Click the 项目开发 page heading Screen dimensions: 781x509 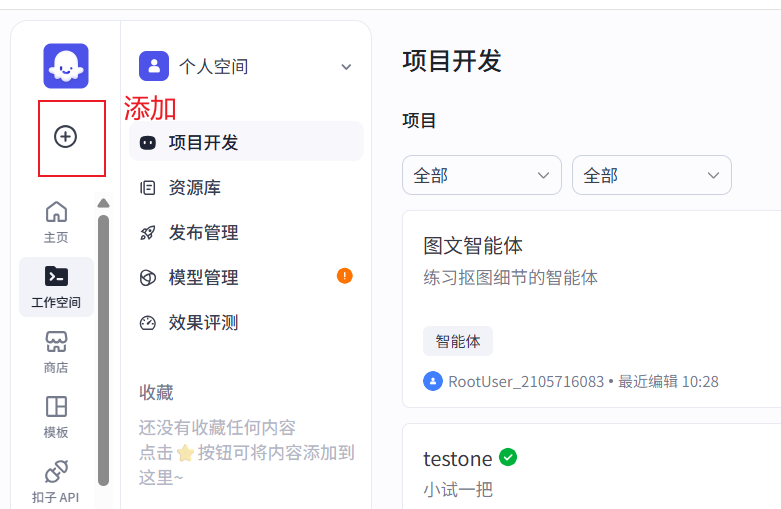pyautogui.click(x=452, y=61)
